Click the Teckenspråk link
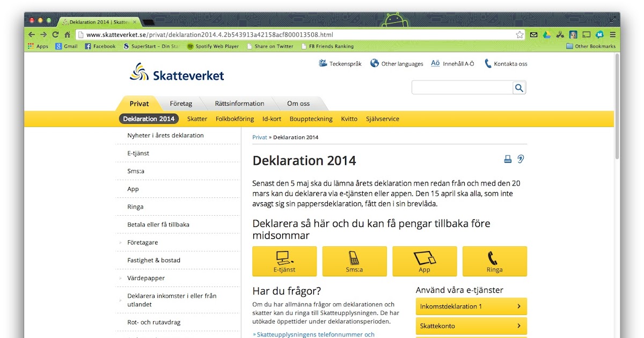 [340, 63]
